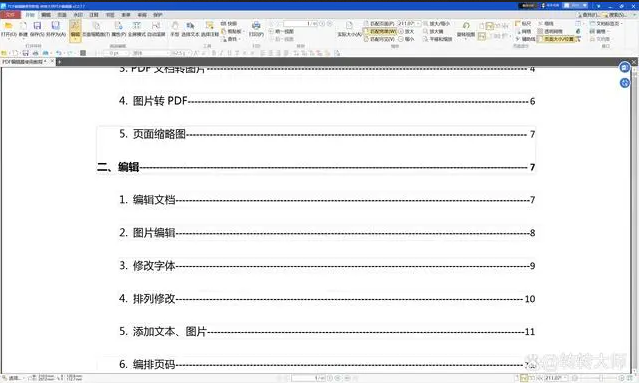Viewport: 639px width, 383px height.
Task: Switch to the 编辑 ribbon tab
Action: coord(46,15)
